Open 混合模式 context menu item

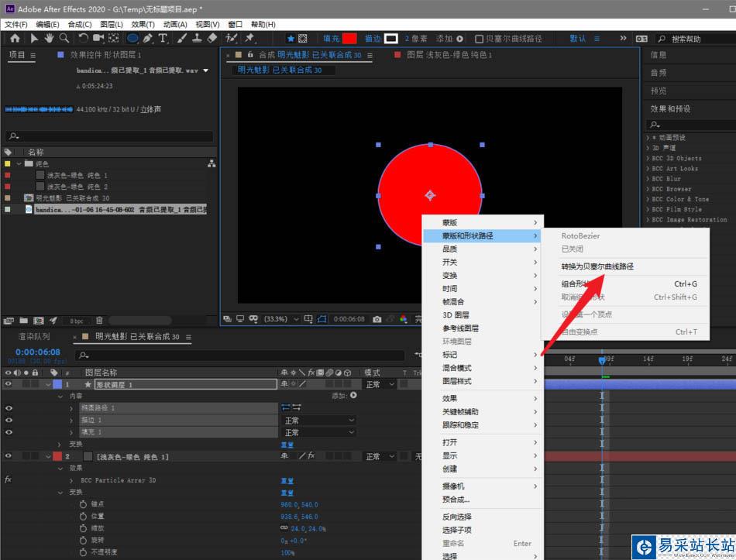(483, 368)
